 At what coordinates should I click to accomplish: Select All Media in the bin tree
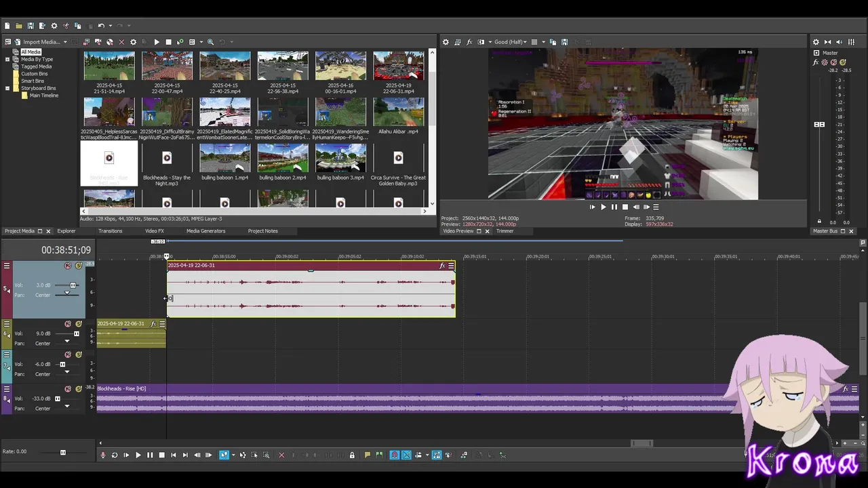pyautogui.click(x=31, y=52)
